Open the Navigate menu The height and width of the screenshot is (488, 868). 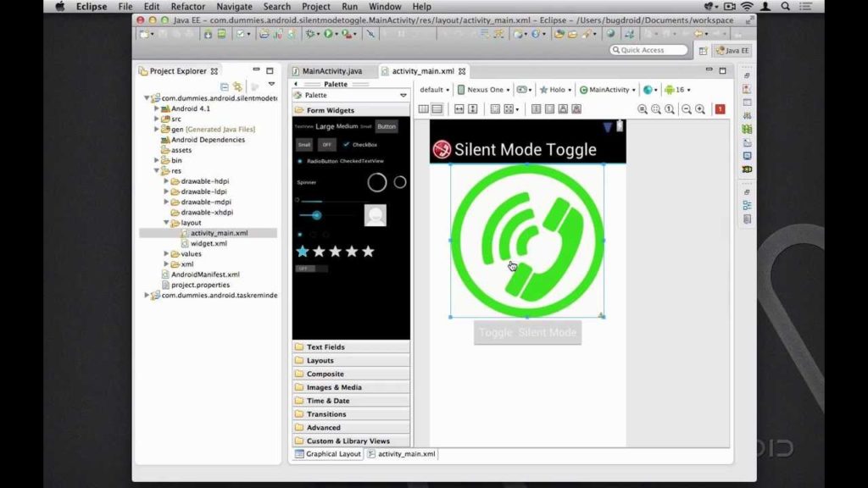point(234,7)
